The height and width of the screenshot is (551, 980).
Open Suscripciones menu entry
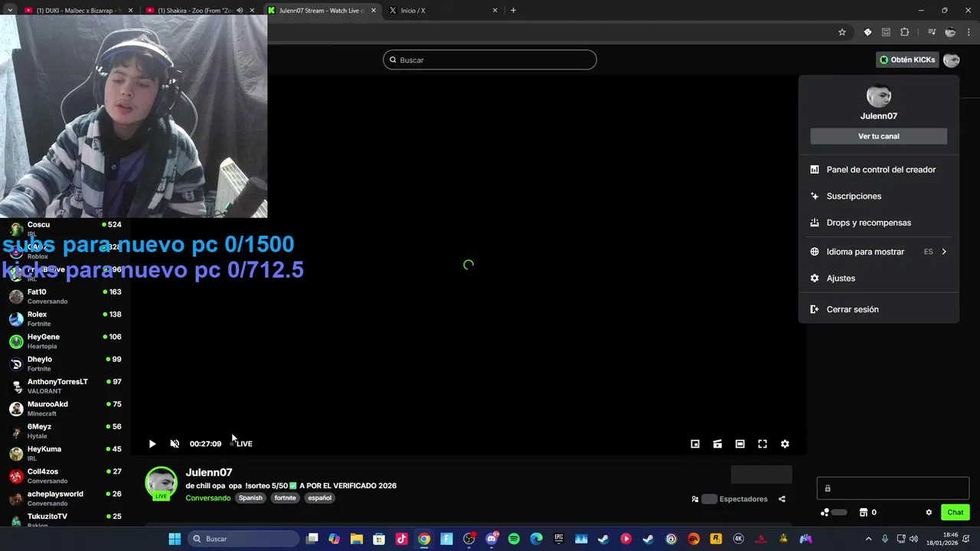pyautogui.click(x=879, y=196)
